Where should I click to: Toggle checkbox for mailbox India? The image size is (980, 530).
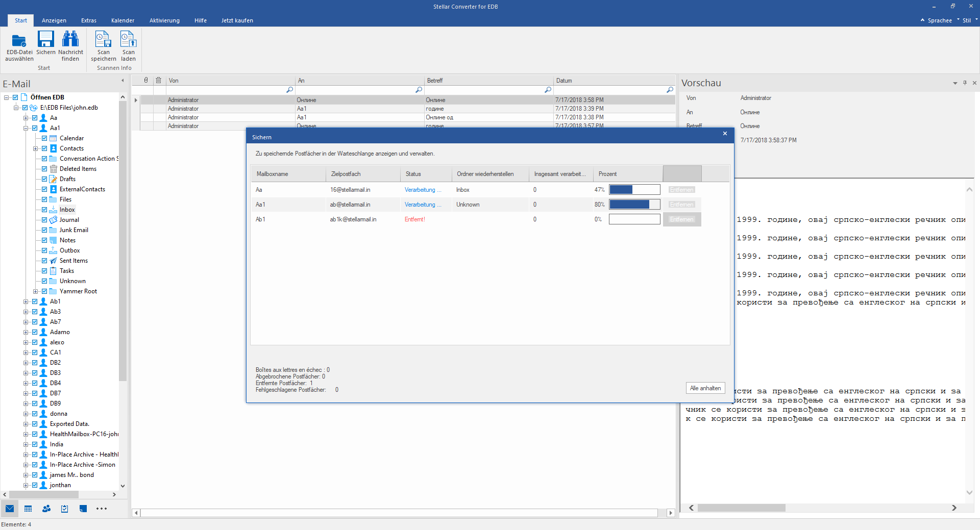tap(35, 444)
